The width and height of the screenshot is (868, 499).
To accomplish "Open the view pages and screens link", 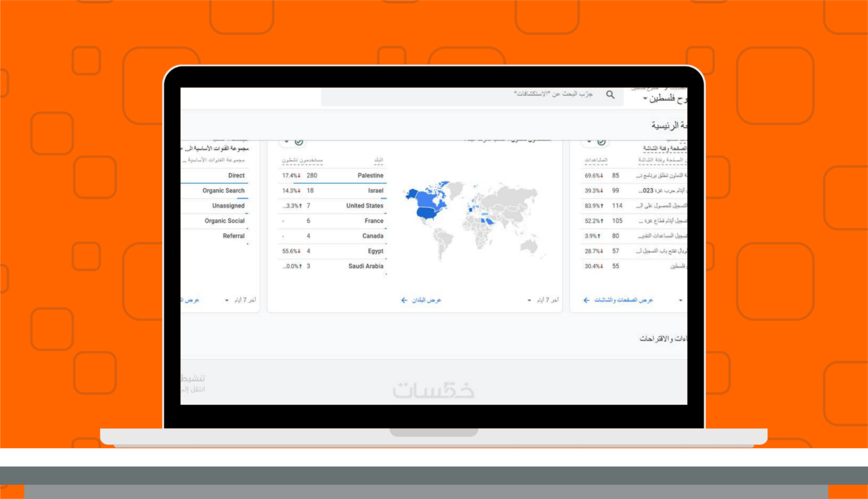I will point(623,300).
